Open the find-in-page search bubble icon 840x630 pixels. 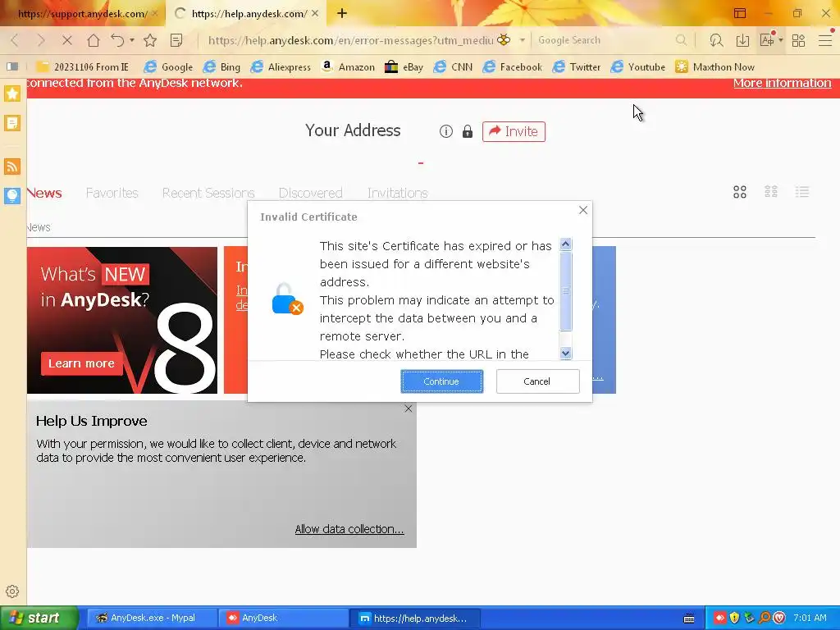[x=716, y=40]
